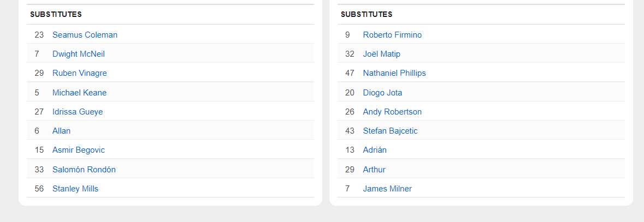The image size is (644, 222).
Task: Open Roberto Firmino's player page
Action: pyautogui.click(x=392, y=35)
